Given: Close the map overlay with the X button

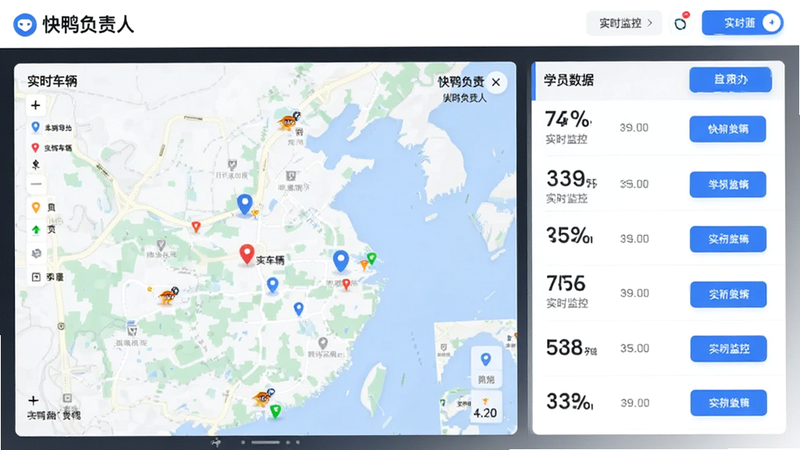Looking at the screenshot, I should (x=496, y=82).
